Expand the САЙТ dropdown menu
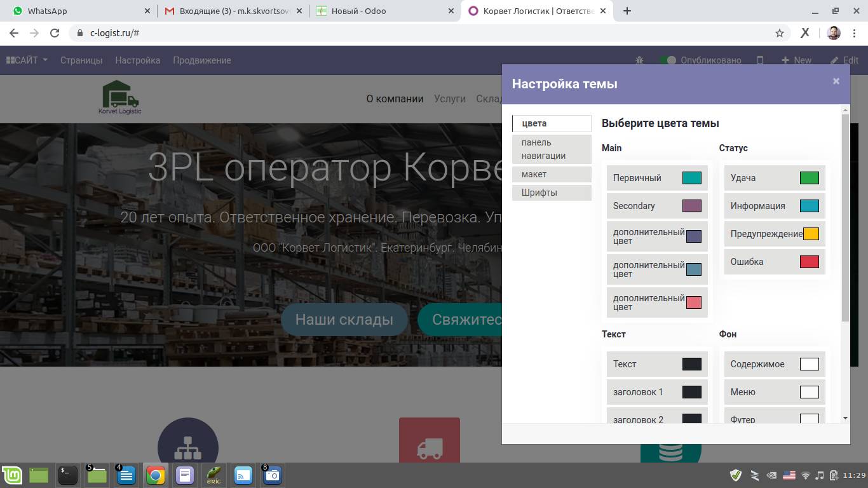The width and height of the screenshot is (868, 488). coord(27,60)
